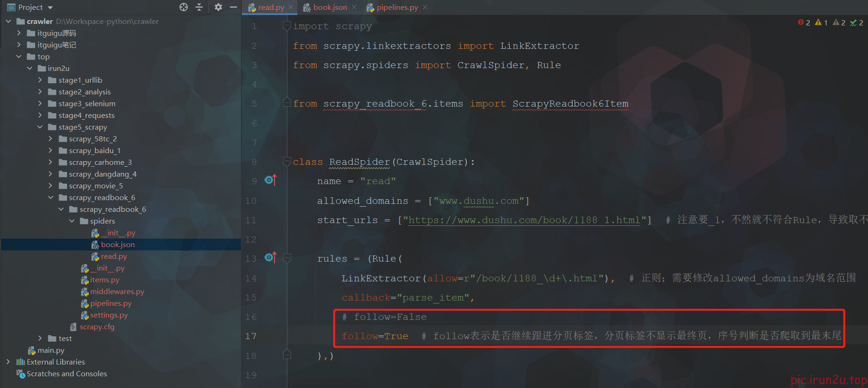Image resolution: width=868 pixels, height=388 pixels.
Task: Collapse the spiders folder
Action: coord(72,221)
